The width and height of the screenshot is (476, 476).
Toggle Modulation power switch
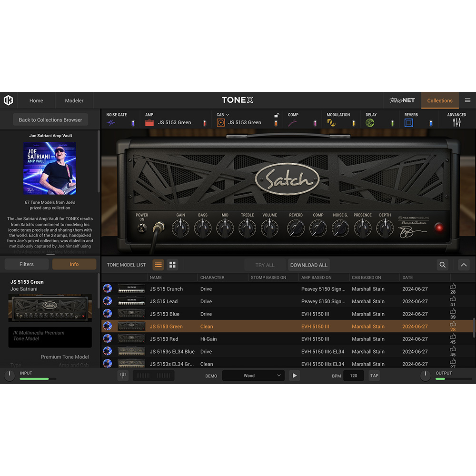click(353, 123)
